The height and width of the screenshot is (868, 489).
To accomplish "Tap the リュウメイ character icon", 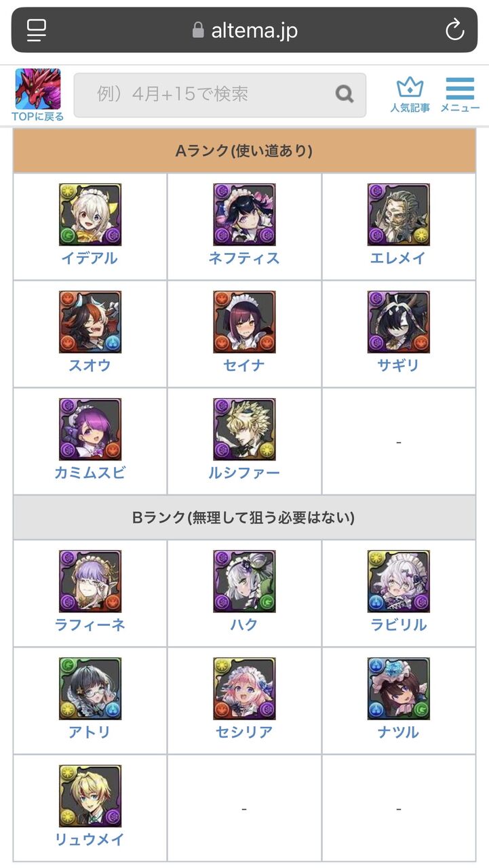I will [90, 796].
